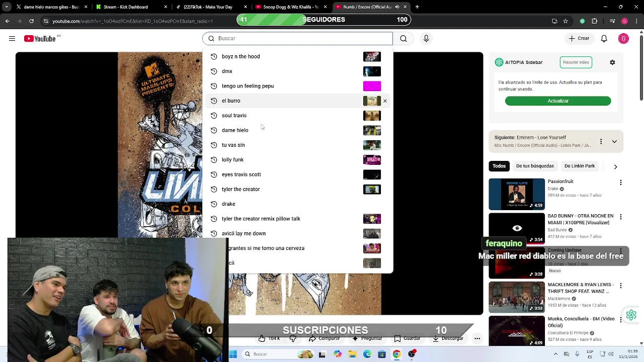Click Resumir video in AITOPIA sidebar
This screenshot has height=362, width=644.
point(576,62)
